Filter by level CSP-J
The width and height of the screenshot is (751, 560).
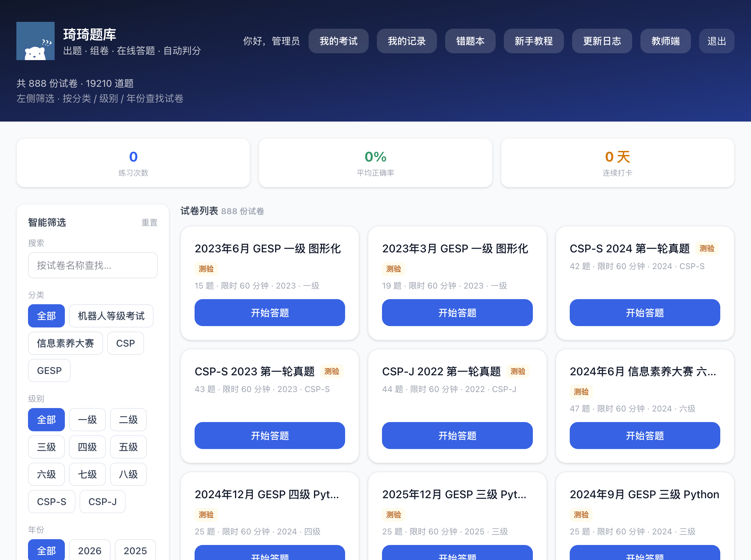(102, 502)
